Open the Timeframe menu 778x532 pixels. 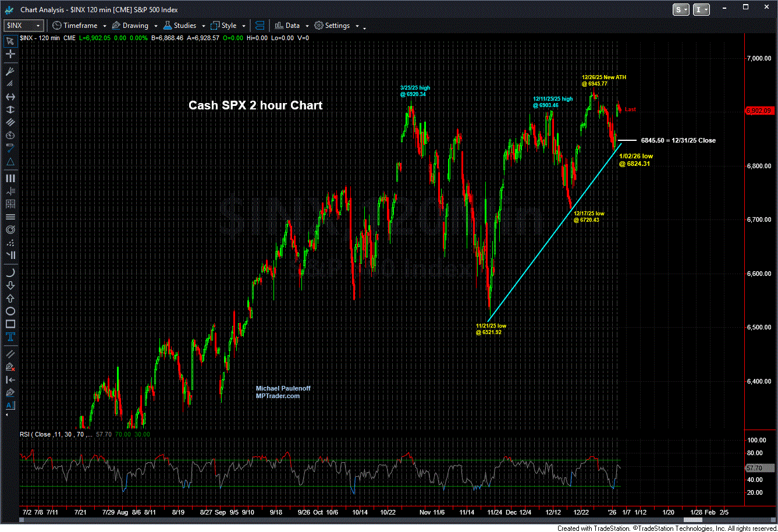click(x=79, y=26)
